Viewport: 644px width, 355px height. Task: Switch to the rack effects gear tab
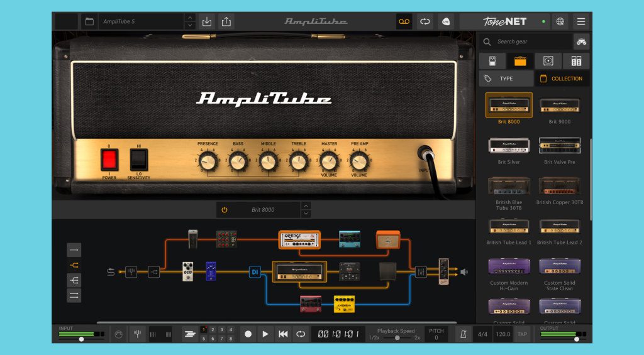click(576, 61)
